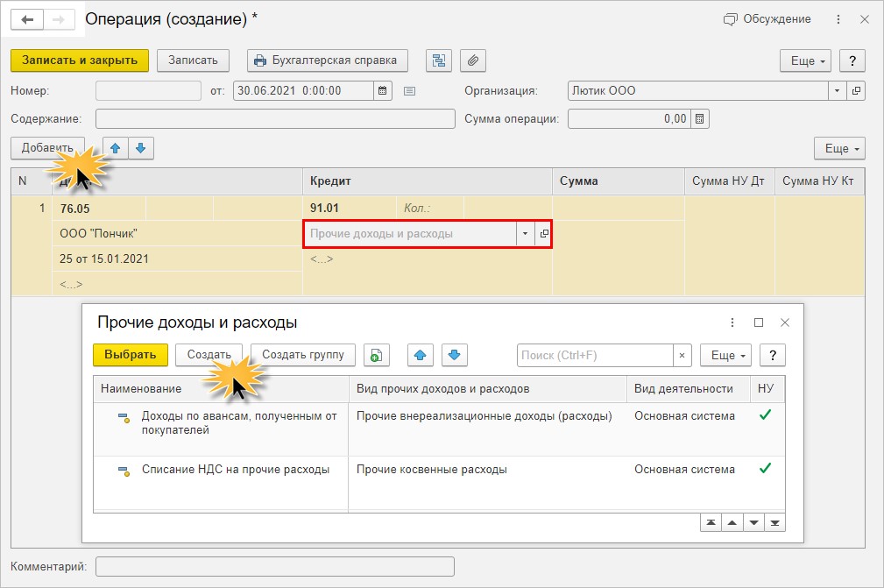Click the Вид деятельности column header

(689, 389)
